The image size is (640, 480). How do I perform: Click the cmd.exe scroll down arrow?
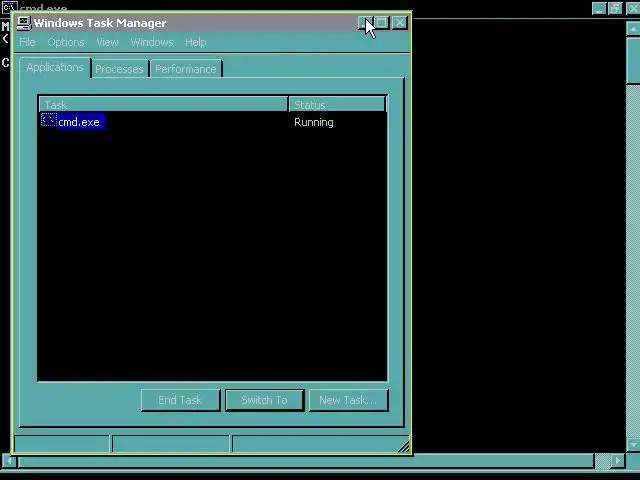tap(633, 444)
